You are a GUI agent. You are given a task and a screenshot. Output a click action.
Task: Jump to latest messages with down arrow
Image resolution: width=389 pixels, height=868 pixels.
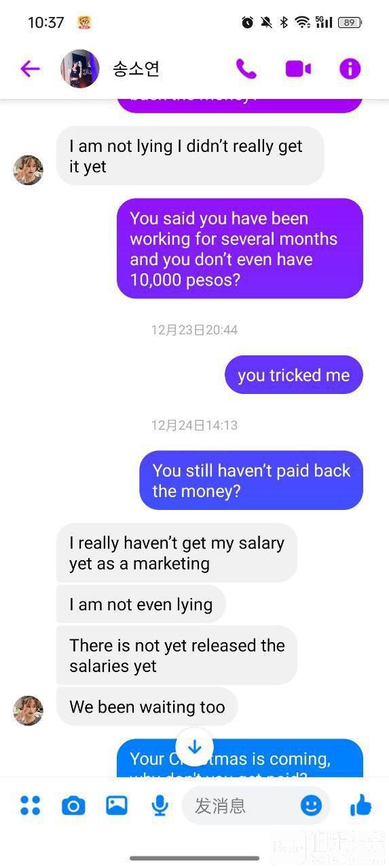coord(195,747)
